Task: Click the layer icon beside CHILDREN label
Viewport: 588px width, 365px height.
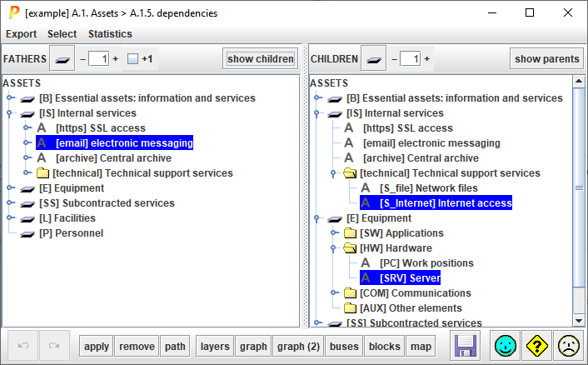Action: (x=374, y=59)
